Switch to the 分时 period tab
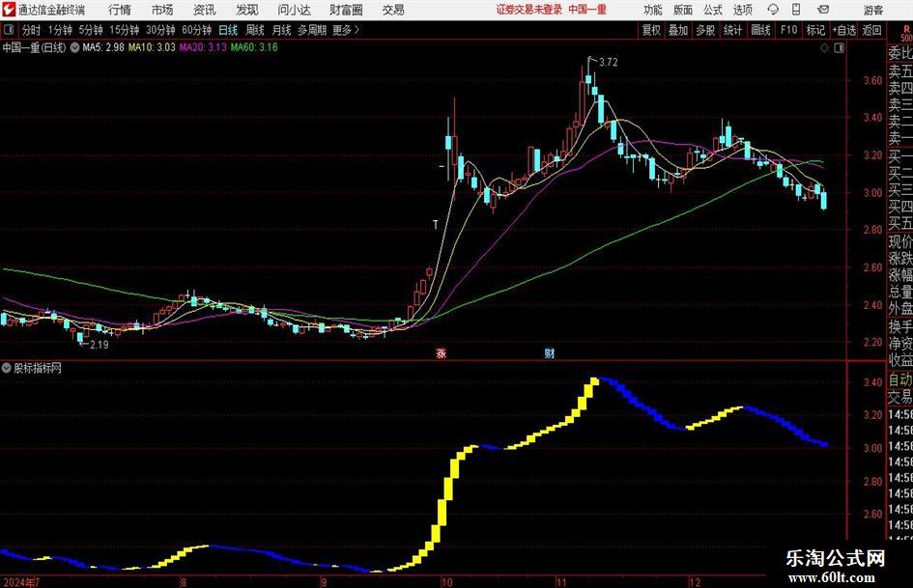The height and width of the screenshot is (588, 913). click(31, 30)
